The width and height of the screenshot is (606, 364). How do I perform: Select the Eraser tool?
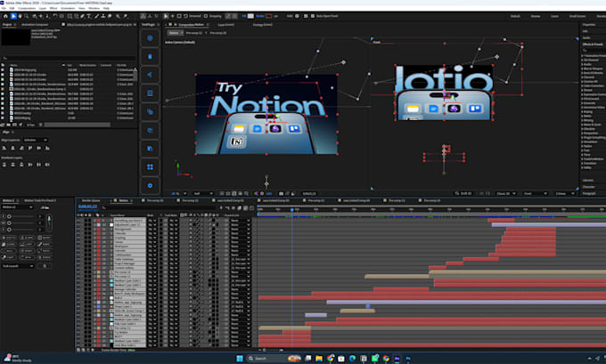click(110, 16)
